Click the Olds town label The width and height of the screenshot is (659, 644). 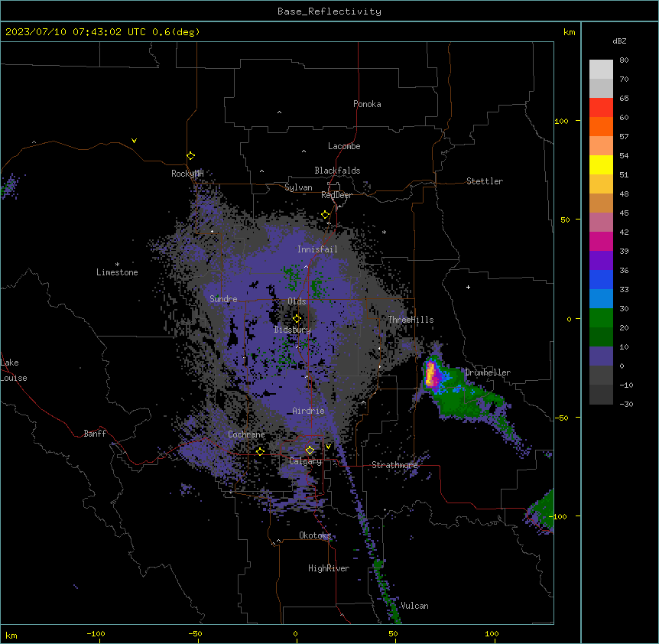point(297,301)
